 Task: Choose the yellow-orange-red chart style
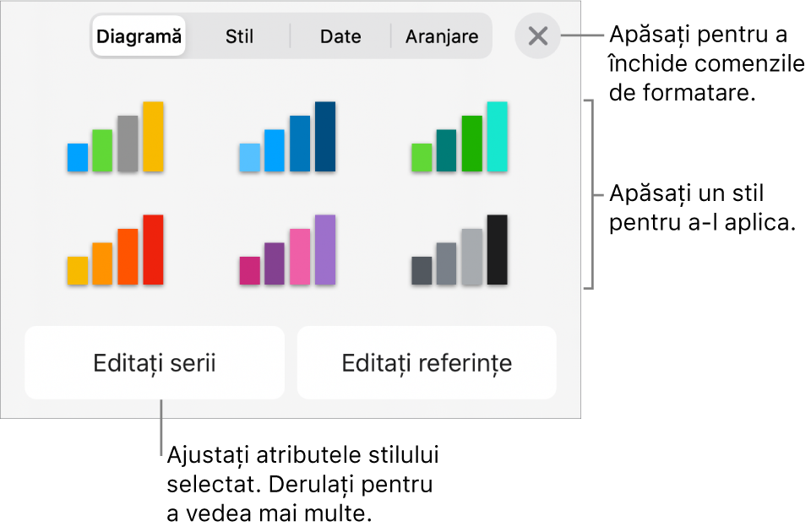pyautogui.click(x=116, y=250)
